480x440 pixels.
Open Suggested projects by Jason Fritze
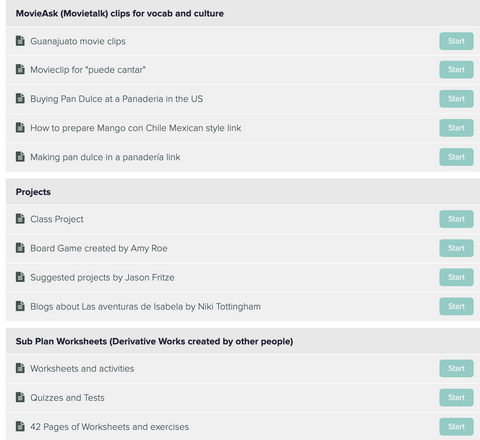[102, 277]
